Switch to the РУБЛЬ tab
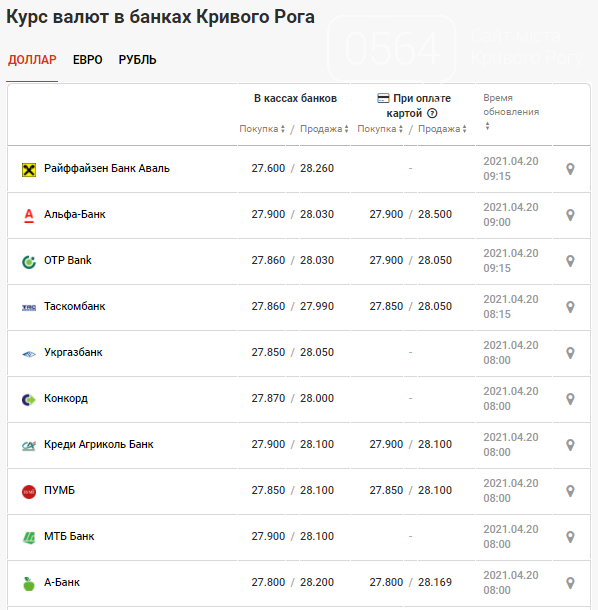This screenshot has height=610, width=598. point(137,60)
